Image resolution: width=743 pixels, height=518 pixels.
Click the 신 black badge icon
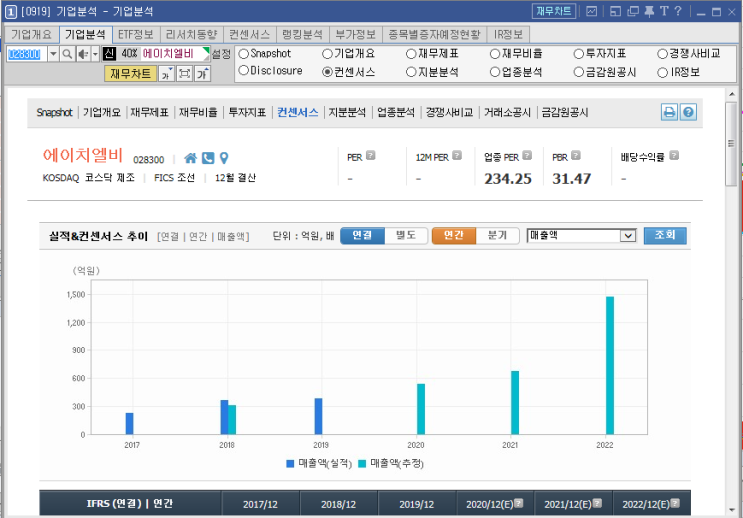(x=109, y=54)
